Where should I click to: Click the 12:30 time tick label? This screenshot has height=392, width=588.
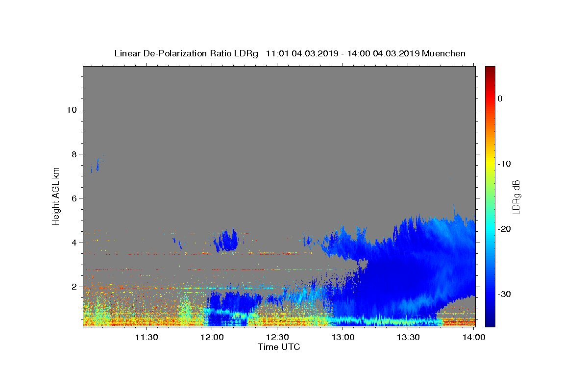coord(277,337)
